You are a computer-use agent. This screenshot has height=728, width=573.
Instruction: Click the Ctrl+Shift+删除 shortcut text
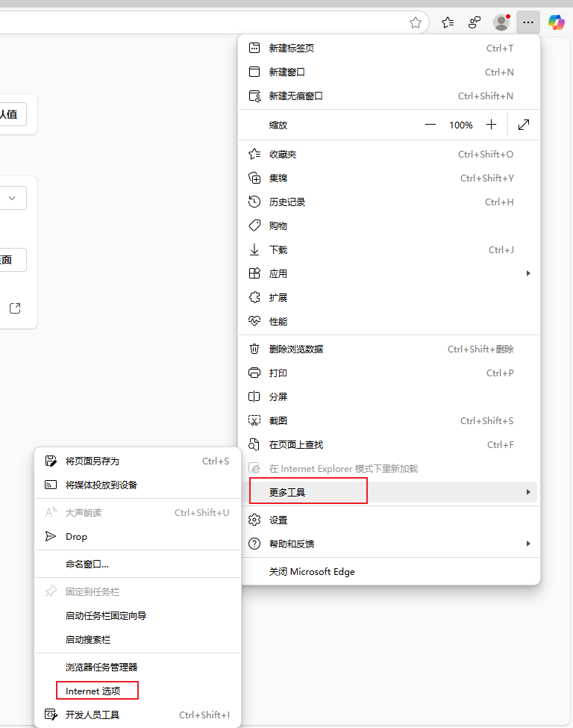(x=480, y=349)
